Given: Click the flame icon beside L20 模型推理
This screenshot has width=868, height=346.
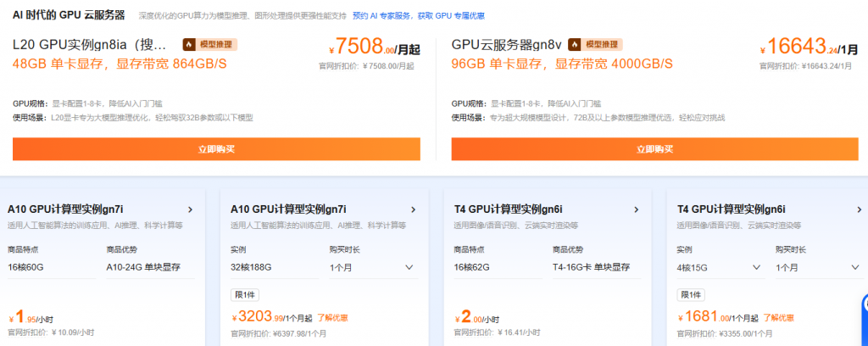Looking at the screenshot, I should click(x=190, y=44).
